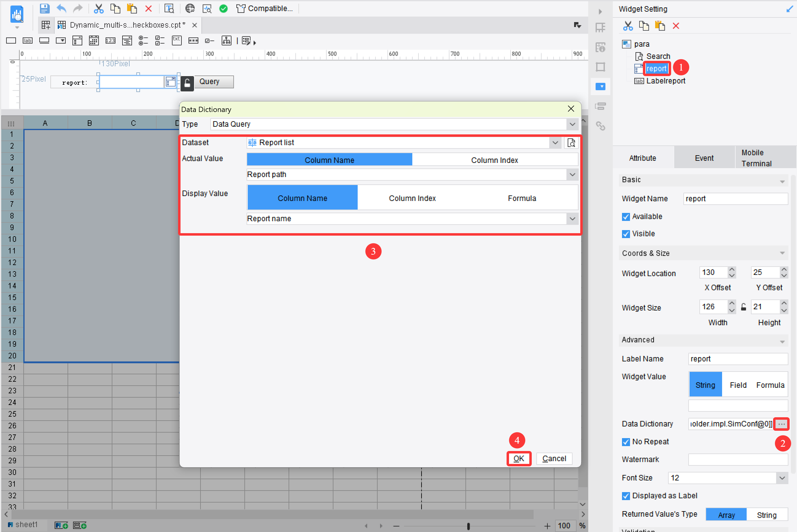Open the Report name column dropdown
The height and width of the screenshot is (532, 797).
572,219
